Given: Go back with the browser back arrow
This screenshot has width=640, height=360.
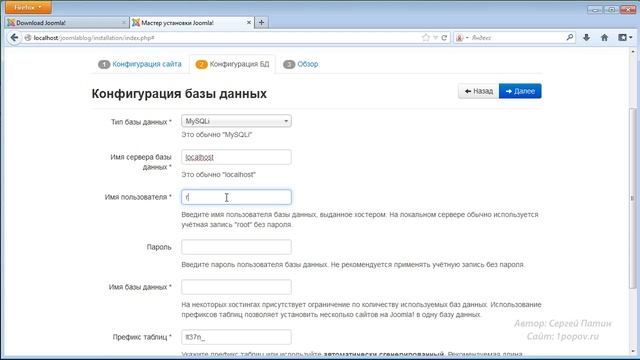Looking at the screenshot, I should click(x=14, y=38).
